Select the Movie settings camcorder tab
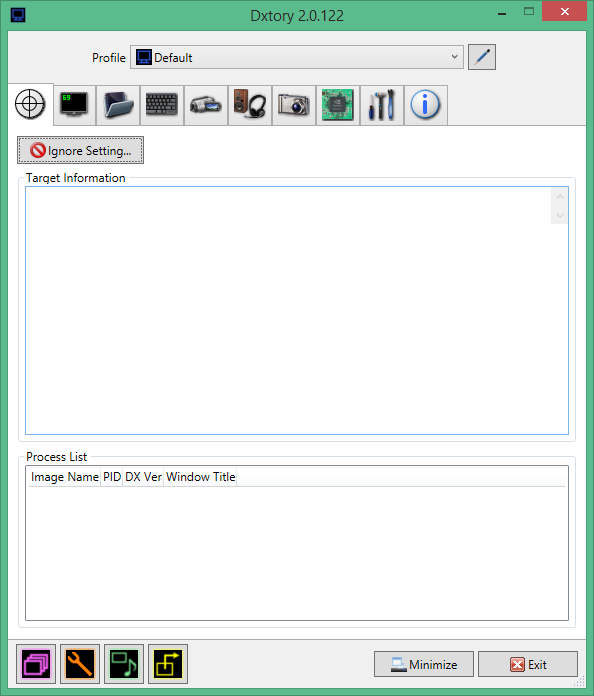 [206, 105]
